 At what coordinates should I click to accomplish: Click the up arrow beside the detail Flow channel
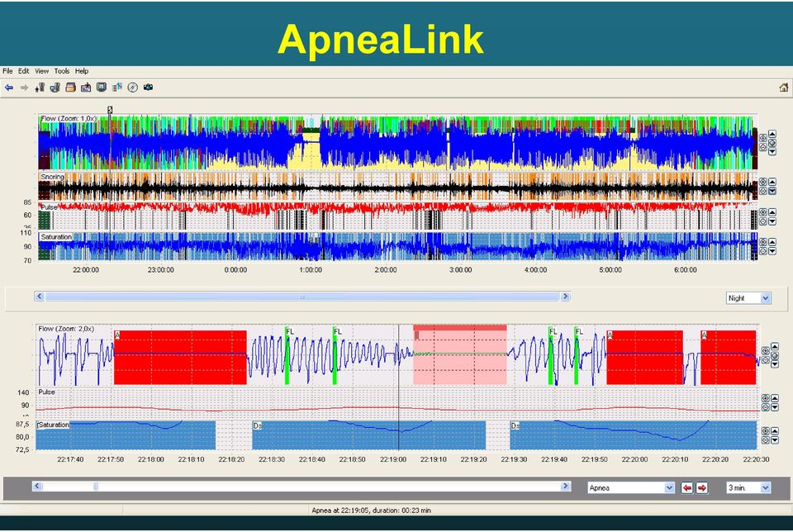(x=775, y=346)
